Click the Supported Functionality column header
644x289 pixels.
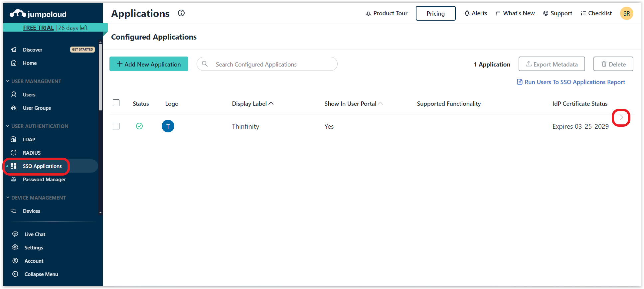449,103
